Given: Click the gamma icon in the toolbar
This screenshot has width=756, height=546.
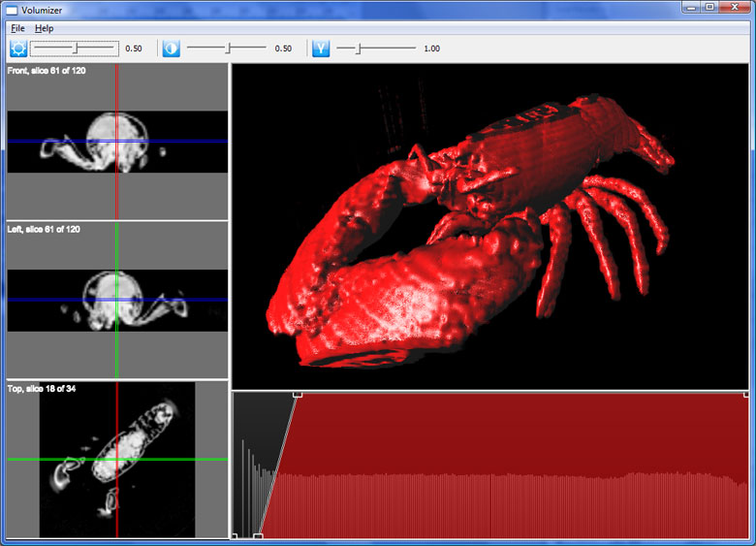Looking at the screenshot, I should click(322, 48).
